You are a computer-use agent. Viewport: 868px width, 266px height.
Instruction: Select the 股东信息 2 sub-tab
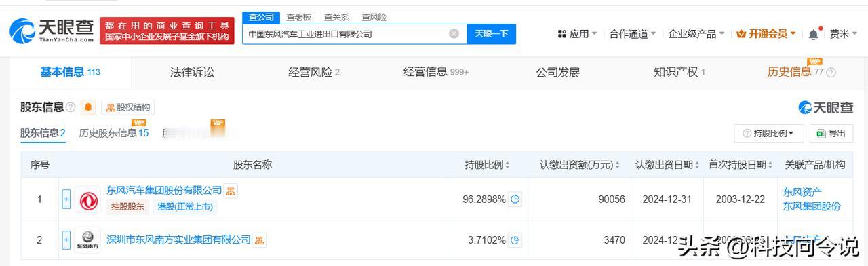[43, 133]
